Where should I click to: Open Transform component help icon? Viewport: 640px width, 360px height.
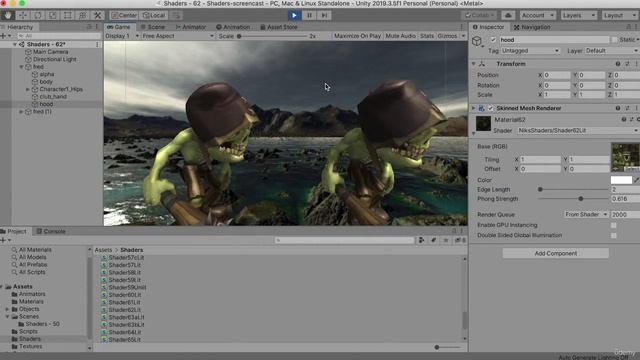[618, 64]
